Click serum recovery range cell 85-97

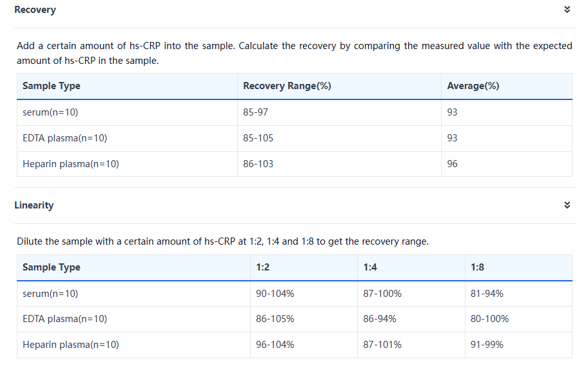(x=255, y=112)
